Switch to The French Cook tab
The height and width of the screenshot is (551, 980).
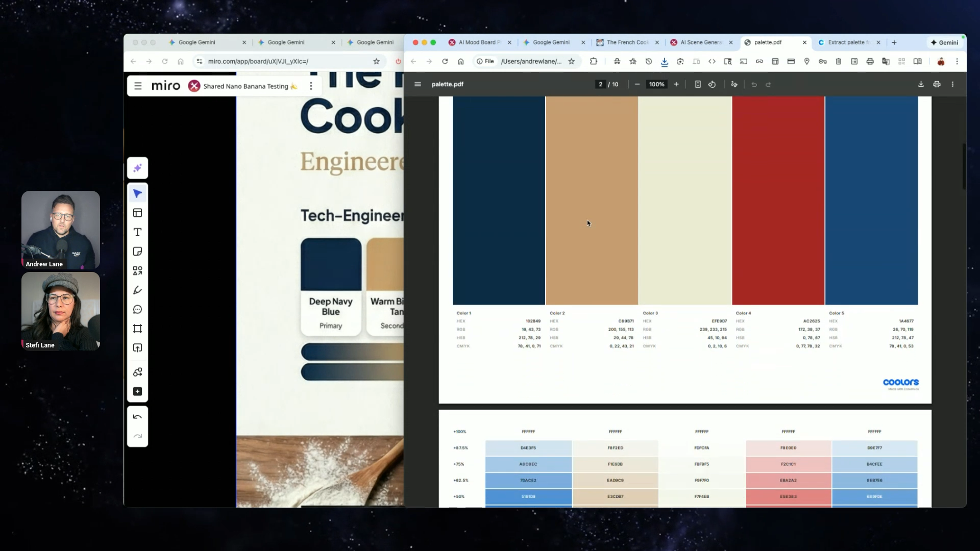coord(627,42)
